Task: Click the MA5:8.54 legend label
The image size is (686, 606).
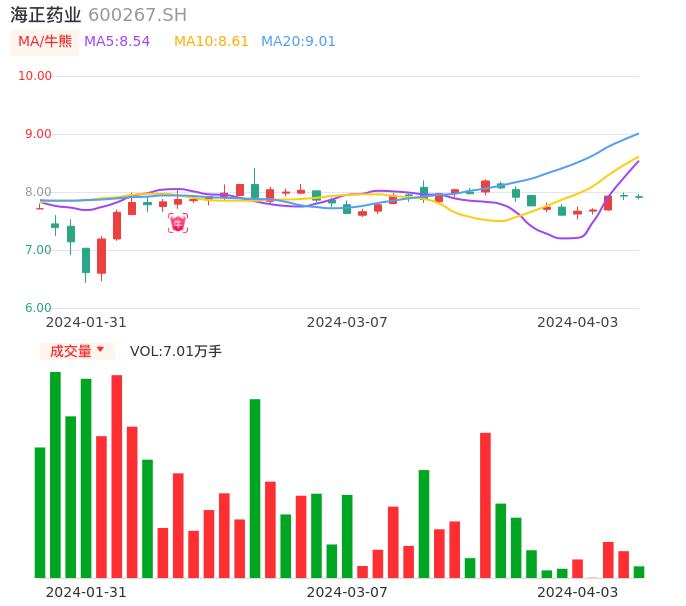Action: [x=117, y=42]
